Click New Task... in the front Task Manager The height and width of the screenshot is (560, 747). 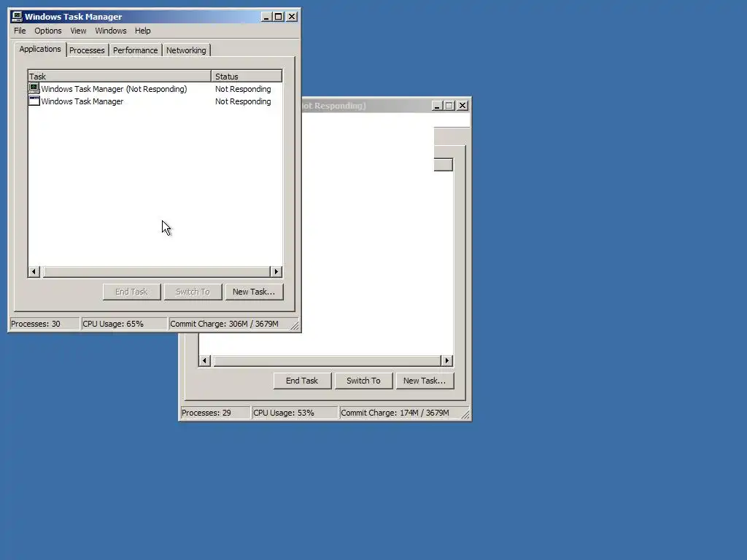coord(254,292)
